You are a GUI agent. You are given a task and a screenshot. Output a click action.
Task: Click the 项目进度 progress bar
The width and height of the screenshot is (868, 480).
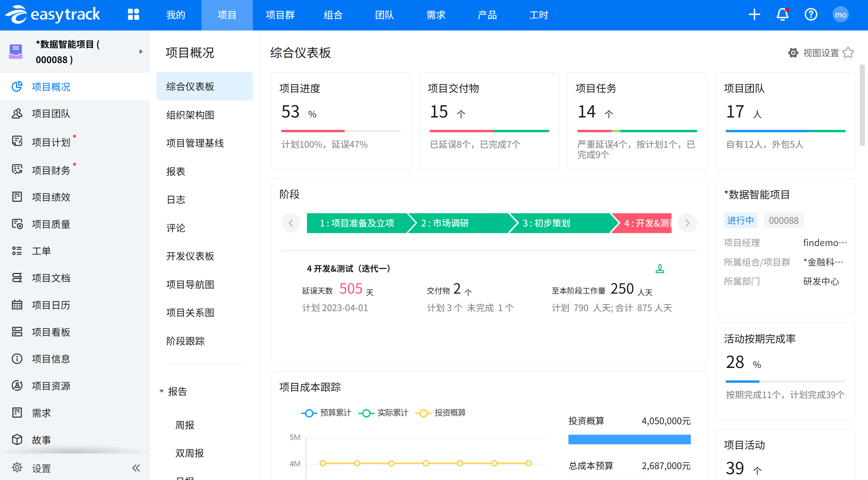[341, 131]
